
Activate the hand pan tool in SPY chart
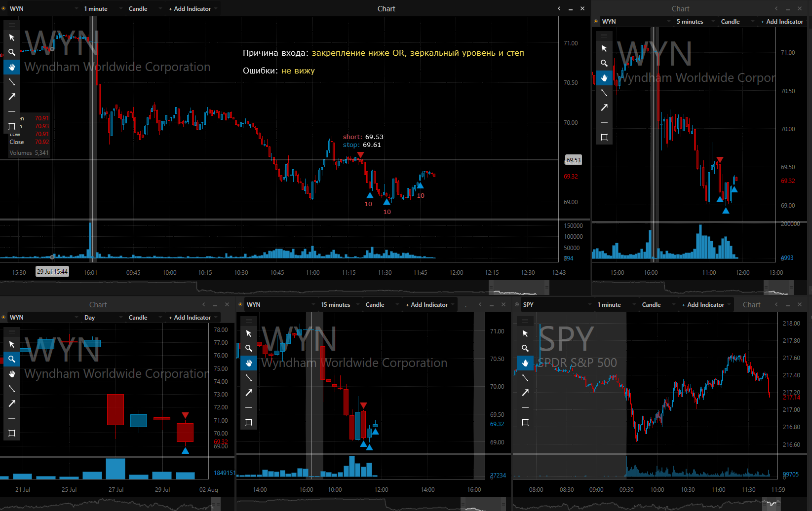pyautogui.click(x=525, y=363)
